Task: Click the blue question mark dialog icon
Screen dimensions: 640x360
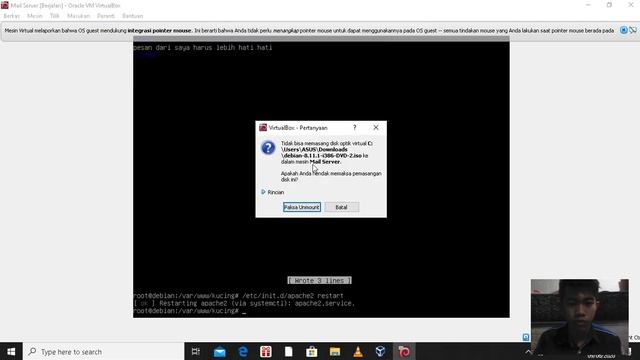Action: point(268,148)
